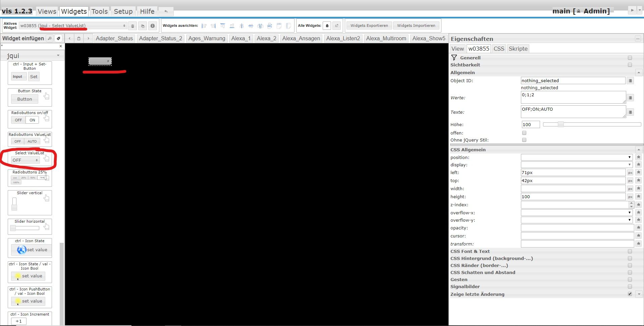The width and height of the screenshot is (644, 326).
Task: Click the export icon beside Alle Widgets lock
Action: tap(337, 26)
